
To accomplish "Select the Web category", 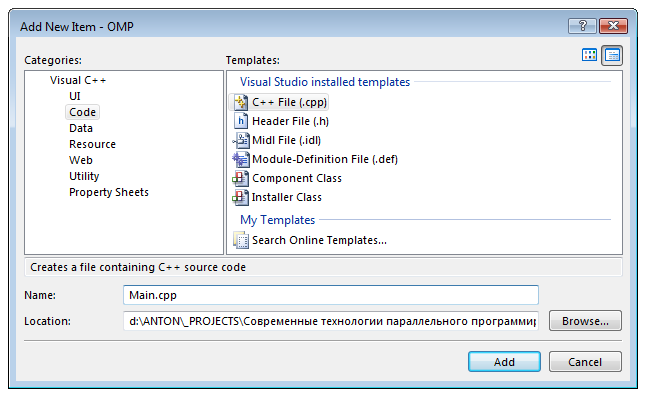I will pyautogui.click(x=81, y=160).
